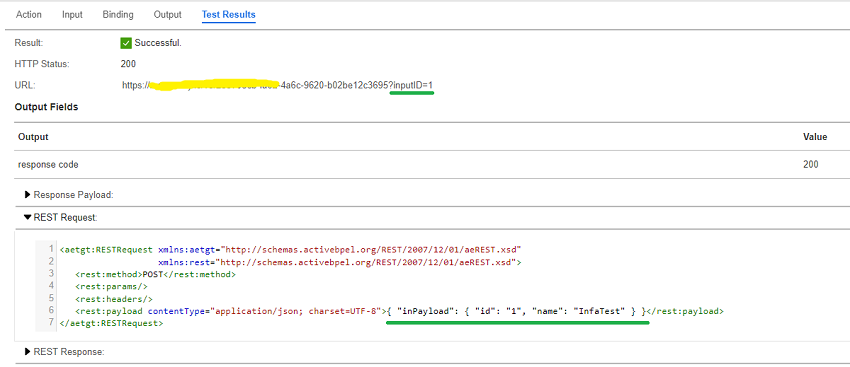The height and width of the screenshot is (367, 850).
Task: Open the Action tab
Action: pos(29,15)
